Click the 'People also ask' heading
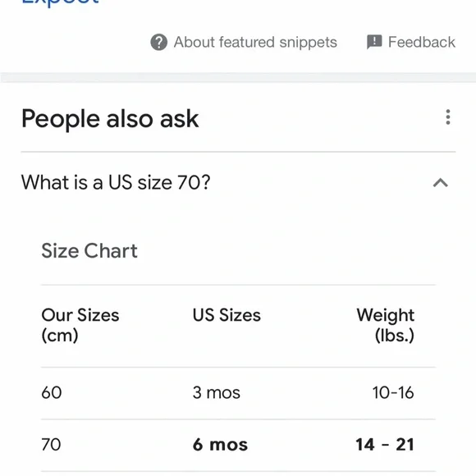Viewport: 476px width, 476px height. [x=110, y=119]
